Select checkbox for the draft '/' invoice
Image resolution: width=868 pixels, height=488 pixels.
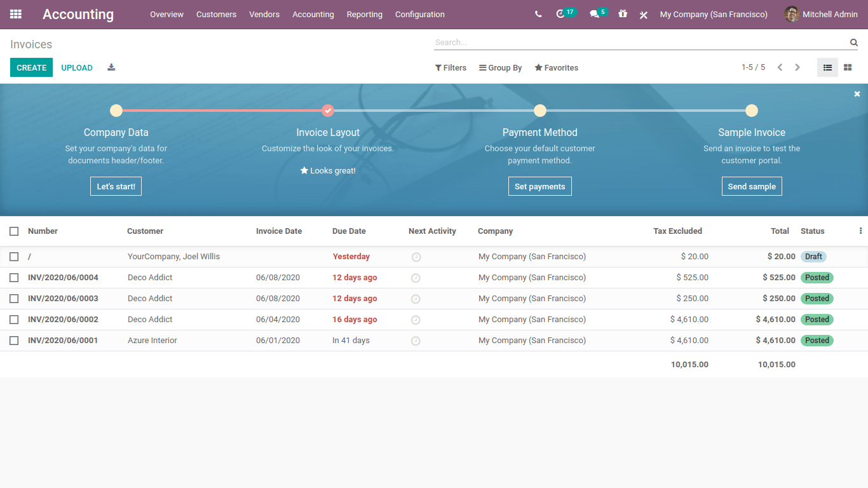(x=14, y=257)
